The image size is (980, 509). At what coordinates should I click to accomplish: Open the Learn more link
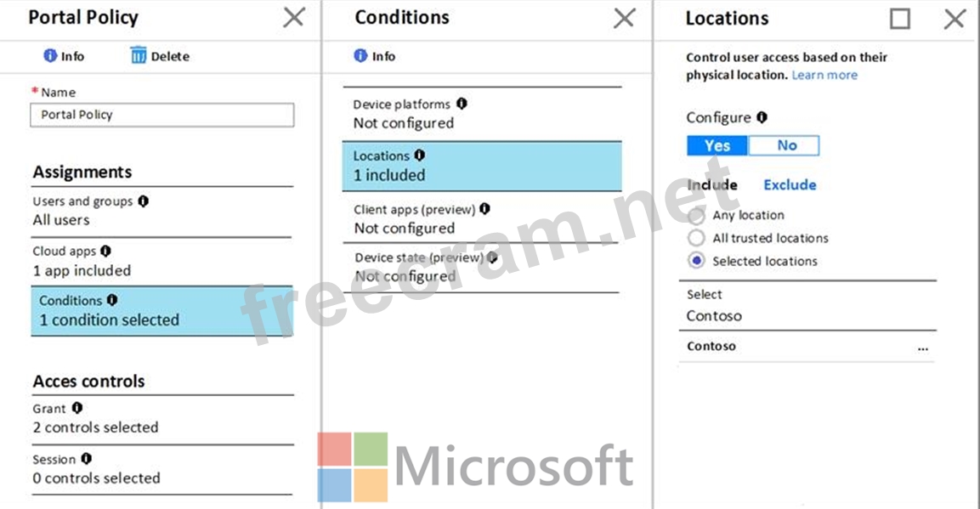click(x=824, y=75)
